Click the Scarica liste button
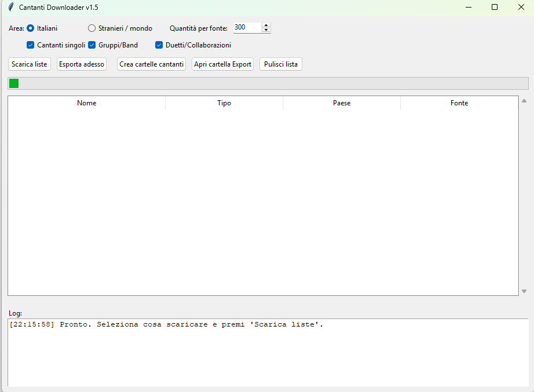 [30, 64]
